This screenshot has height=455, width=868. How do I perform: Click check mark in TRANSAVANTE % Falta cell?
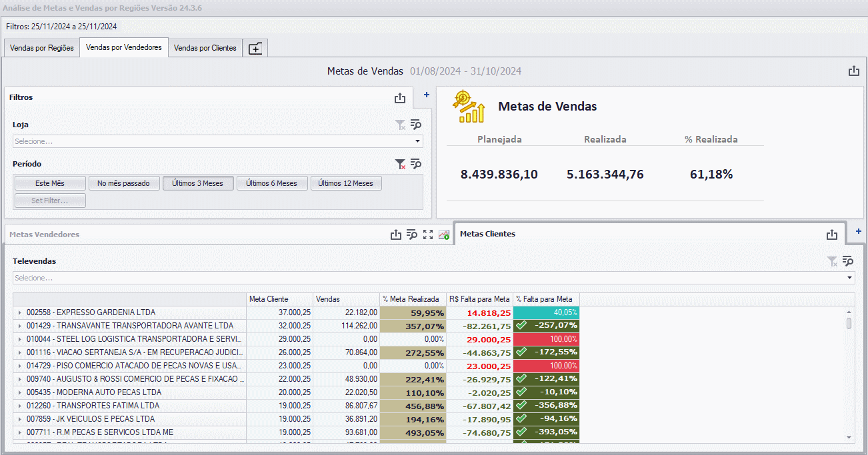[521, 325]
